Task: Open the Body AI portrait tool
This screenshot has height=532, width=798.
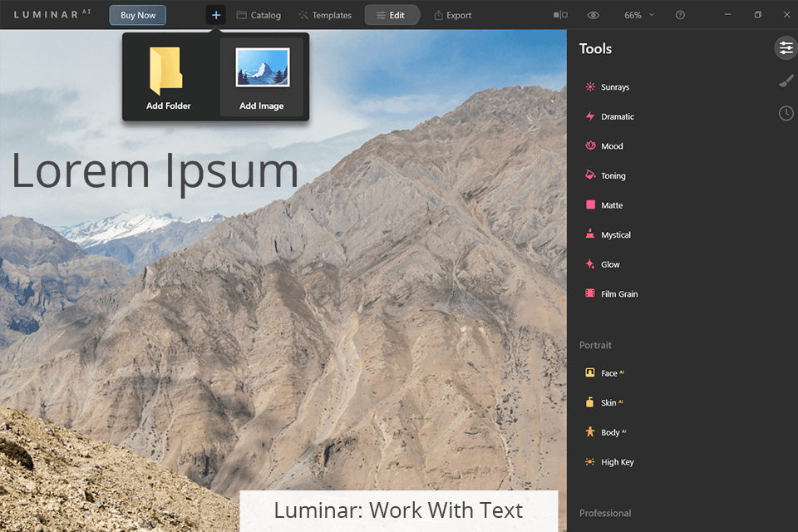Action: click(605, 432)
